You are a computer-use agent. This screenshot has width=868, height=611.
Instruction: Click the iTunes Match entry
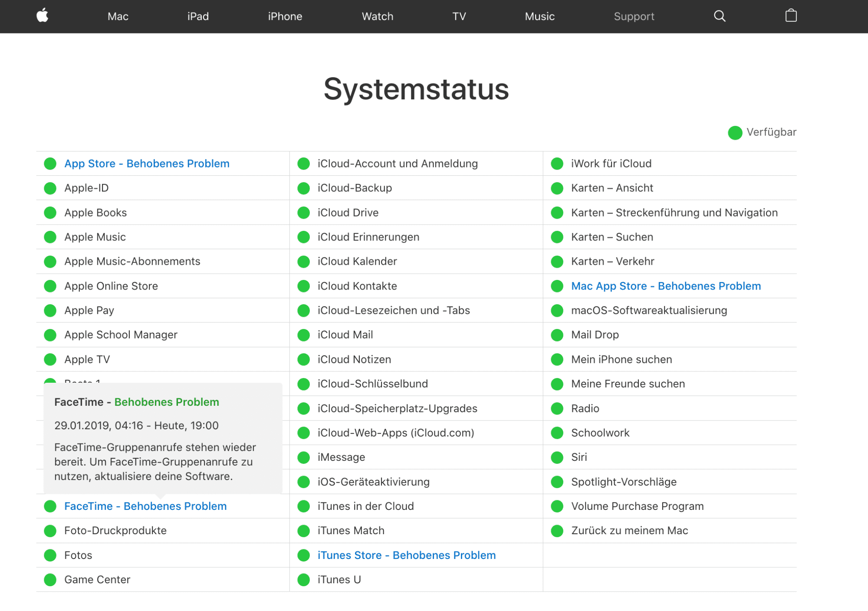click(x=351, y=530)
